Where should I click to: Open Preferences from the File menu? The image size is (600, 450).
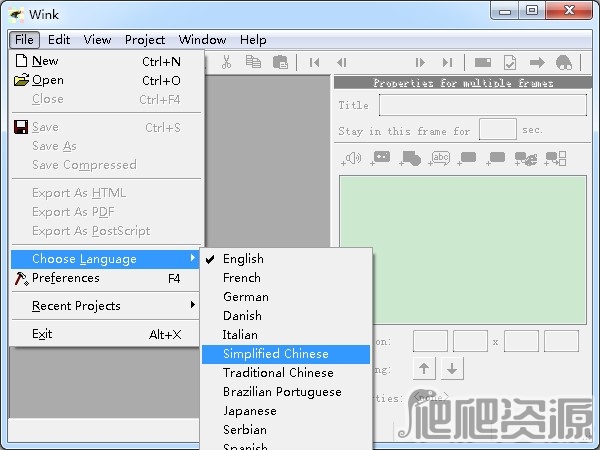(x=66, y=278)
